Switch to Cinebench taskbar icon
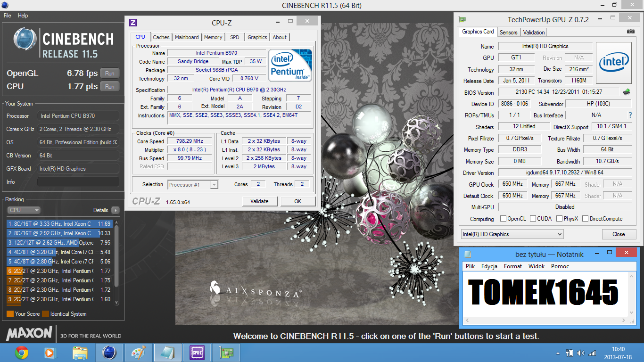 tap(109, 353)
